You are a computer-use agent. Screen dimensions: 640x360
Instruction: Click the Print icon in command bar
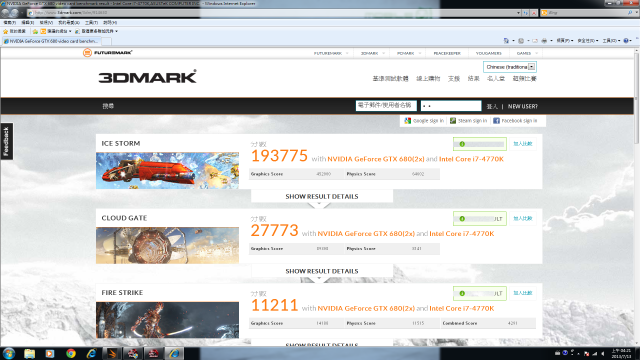[544, 41]
